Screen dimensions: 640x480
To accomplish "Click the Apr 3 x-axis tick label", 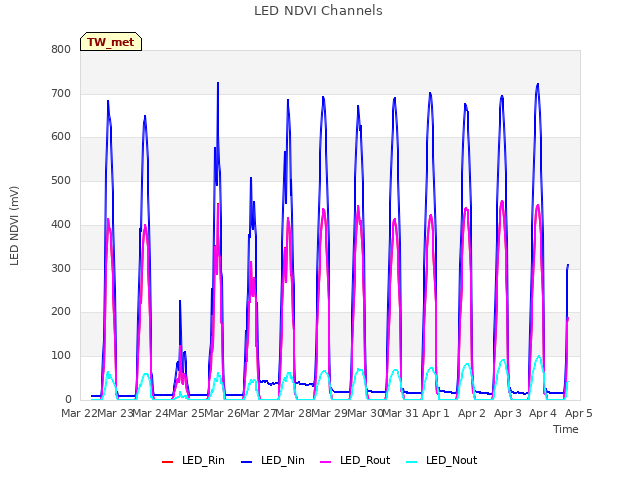I will click(x=508, y=413).
